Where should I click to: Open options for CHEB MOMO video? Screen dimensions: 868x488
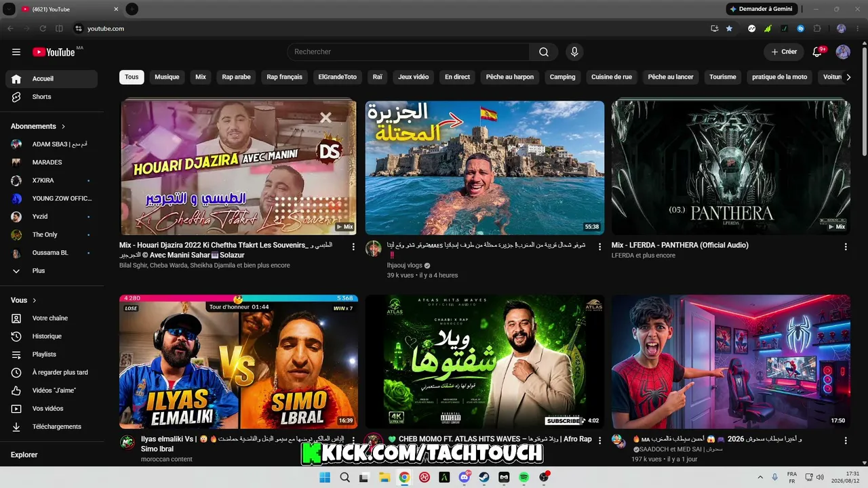tap(599, 441)
